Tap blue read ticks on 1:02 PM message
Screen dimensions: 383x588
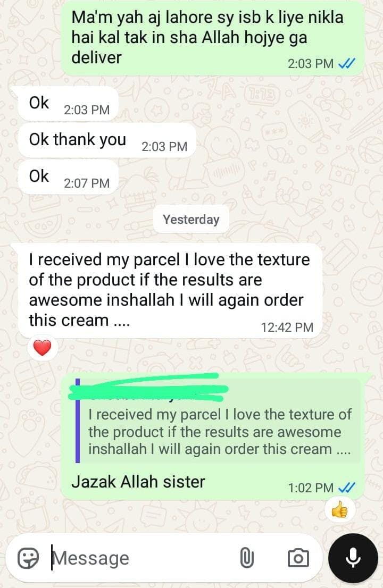tap(346, 488)
